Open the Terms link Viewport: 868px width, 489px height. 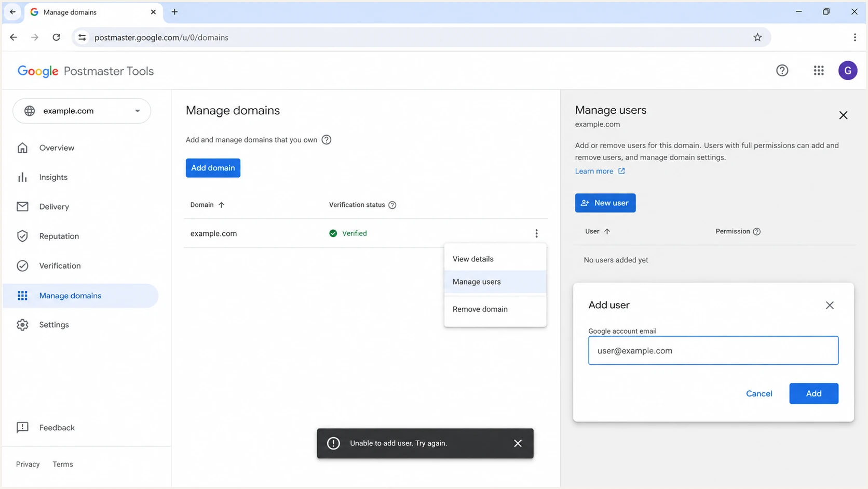point(63,465)
